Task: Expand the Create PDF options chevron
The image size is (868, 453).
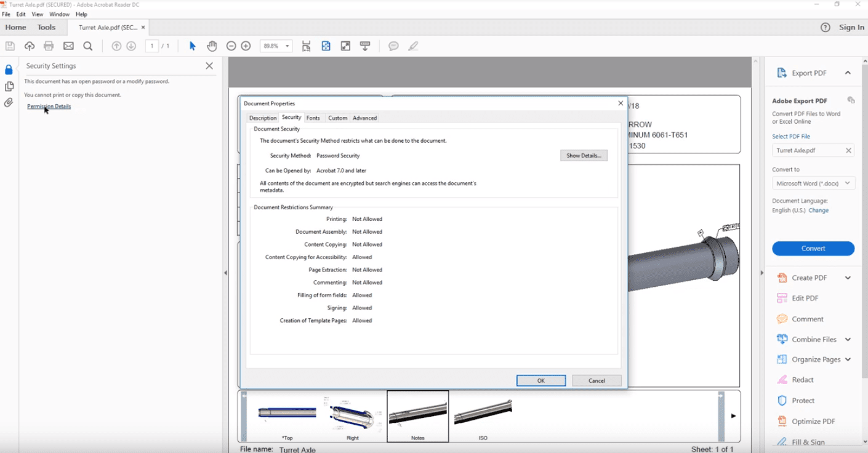Action: click(848, 278)
